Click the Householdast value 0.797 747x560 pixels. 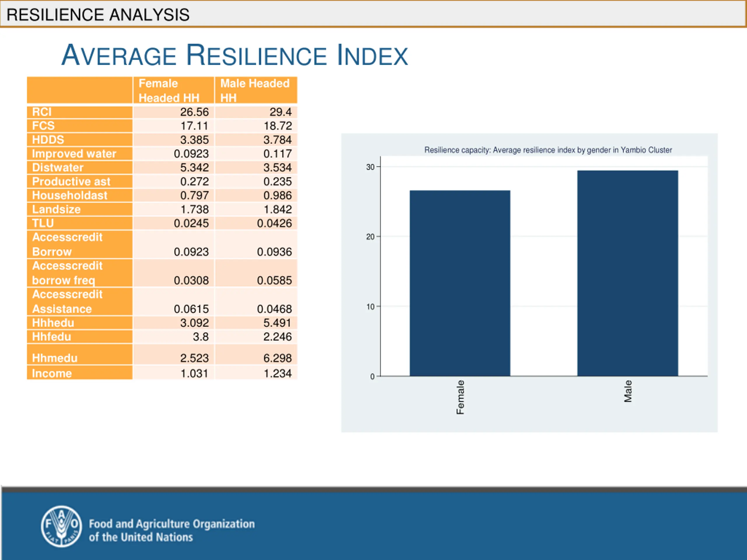[194, 195]
